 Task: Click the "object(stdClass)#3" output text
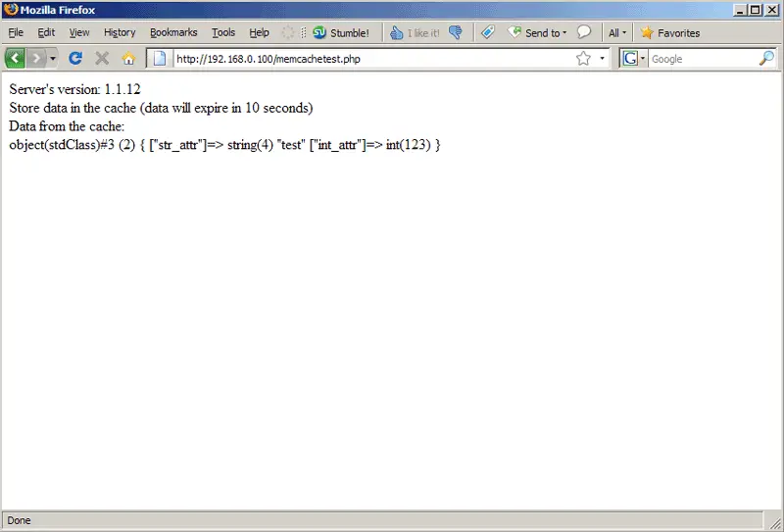point(62,145)
